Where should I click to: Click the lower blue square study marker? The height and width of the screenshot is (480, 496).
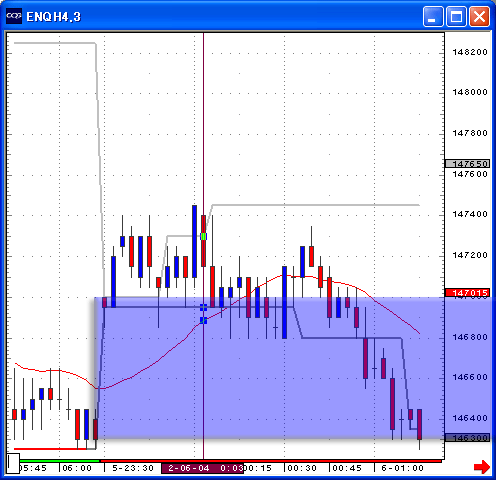[203, 320]
